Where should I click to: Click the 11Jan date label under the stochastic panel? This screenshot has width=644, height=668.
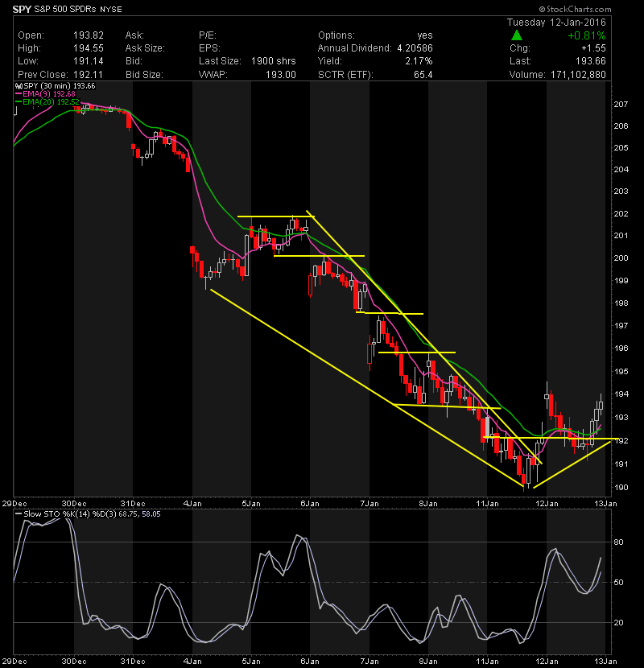click(x=487, y=662)
